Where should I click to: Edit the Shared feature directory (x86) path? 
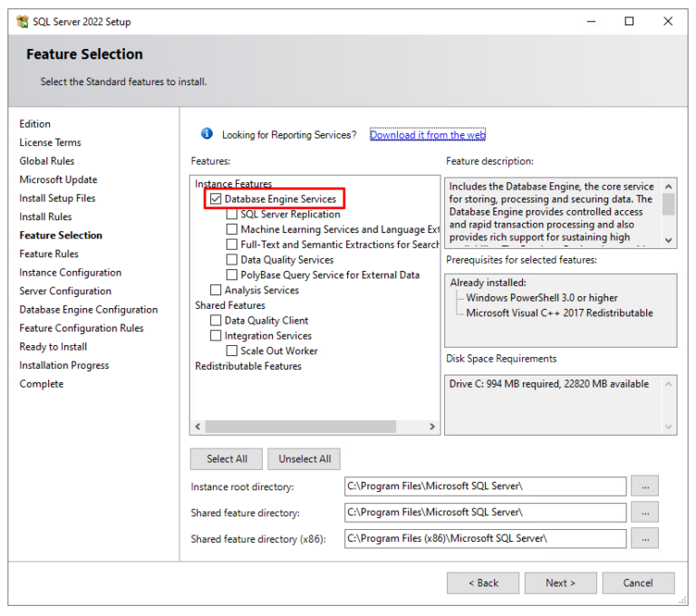[485, 538]
